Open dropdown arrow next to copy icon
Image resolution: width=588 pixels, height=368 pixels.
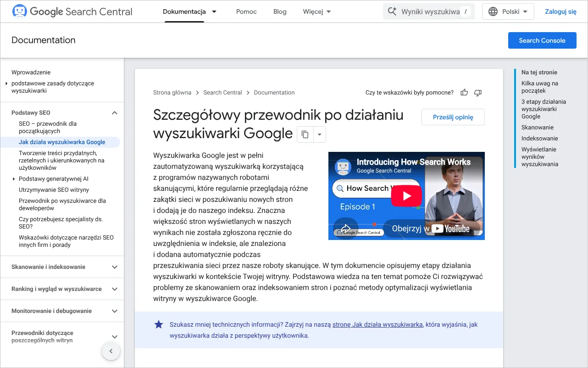tap(320, 134)
